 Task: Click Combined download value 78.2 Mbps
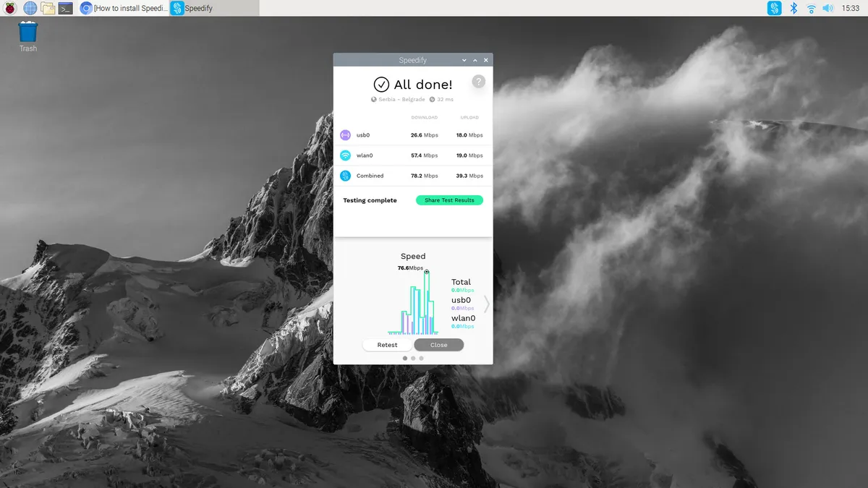pyautogui.click(x=424, y=176)
